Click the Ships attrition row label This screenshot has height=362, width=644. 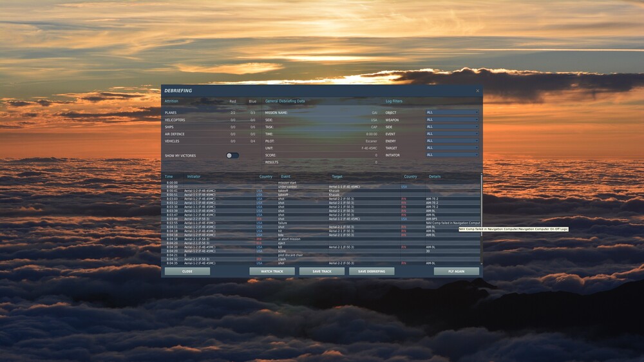(x=169, y=127)
